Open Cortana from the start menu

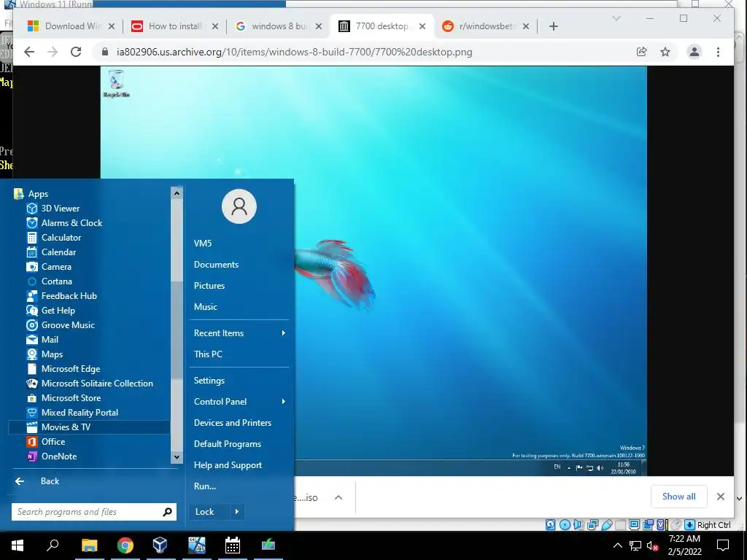click(x=89, y=281)
